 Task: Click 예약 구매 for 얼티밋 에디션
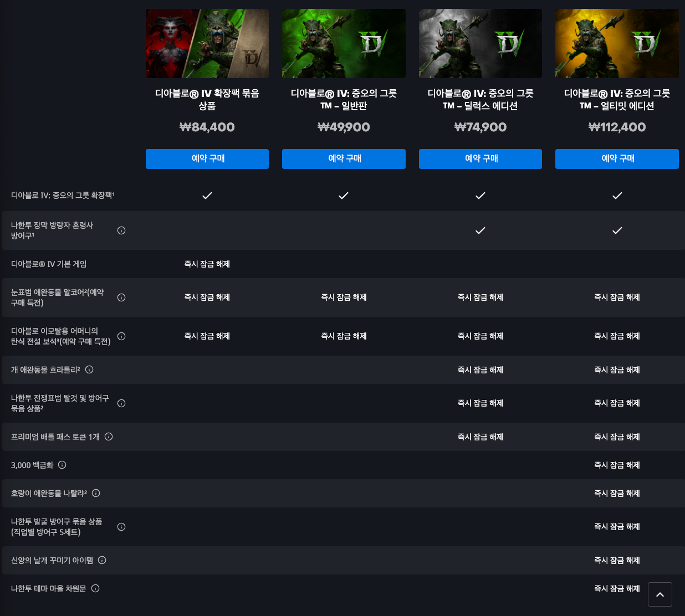point(617,159)
